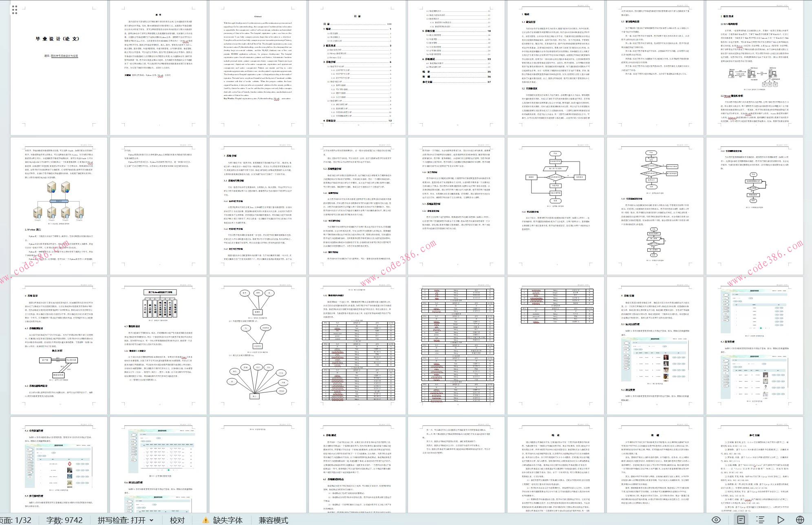Click the word count 字数: 9742
Screen dimensions: 812x525
coord(64,520)
